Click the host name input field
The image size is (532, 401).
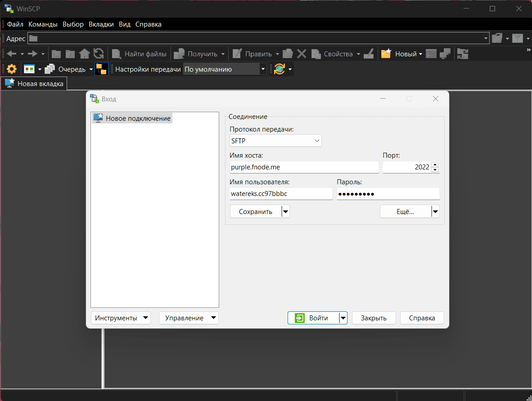pos(304,167)
